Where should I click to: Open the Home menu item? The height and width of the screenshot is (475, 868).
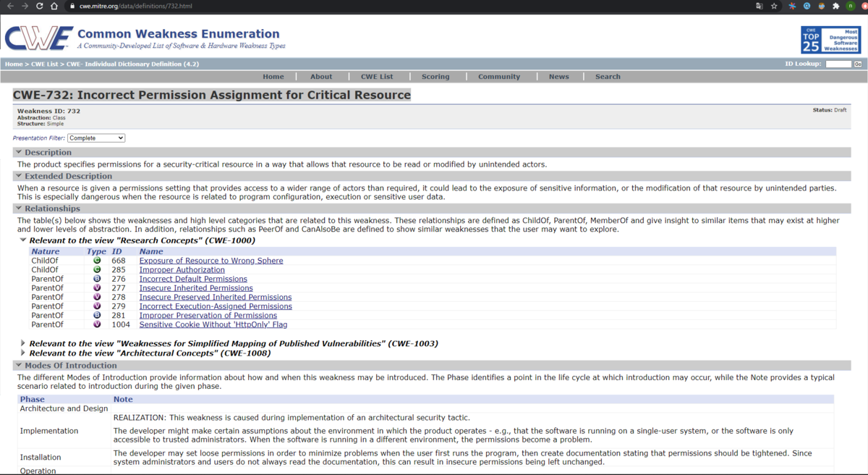coord(273,77)
